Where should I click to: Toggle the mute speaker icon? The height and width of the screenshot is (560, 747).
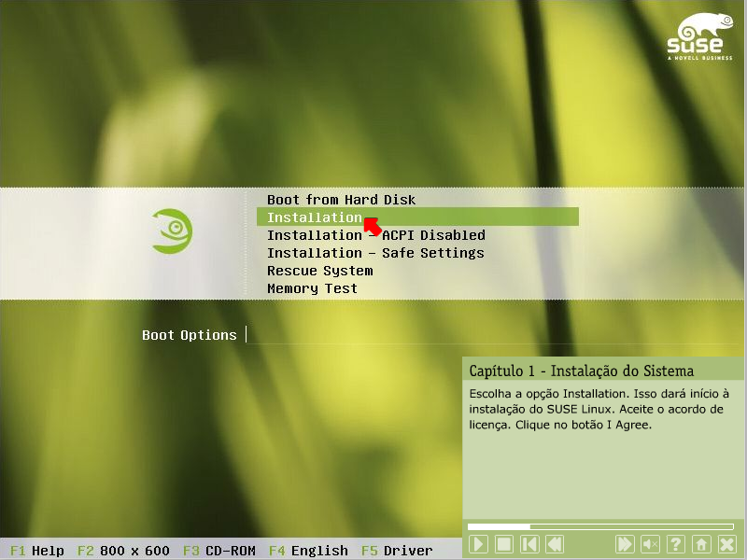(651, 544)
